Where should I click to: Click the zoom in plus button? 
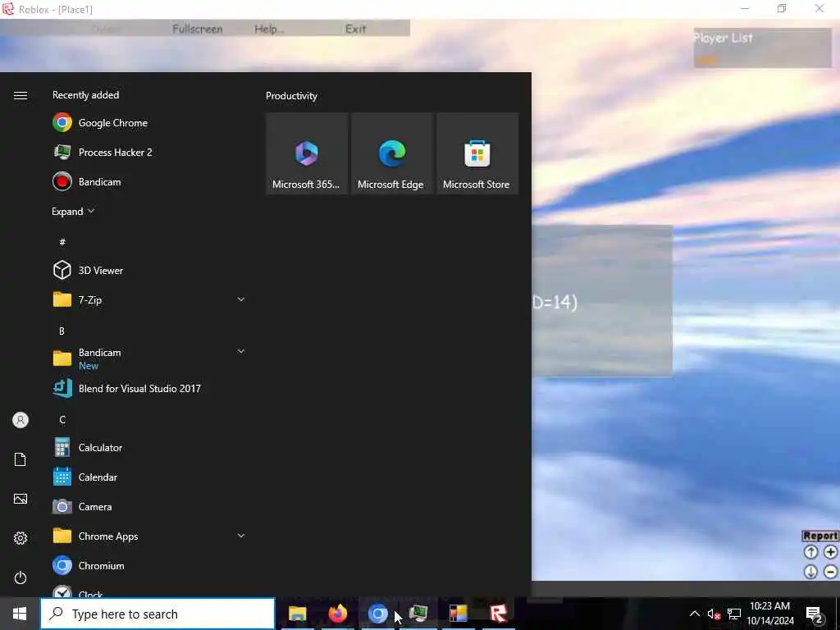(830, 552)
